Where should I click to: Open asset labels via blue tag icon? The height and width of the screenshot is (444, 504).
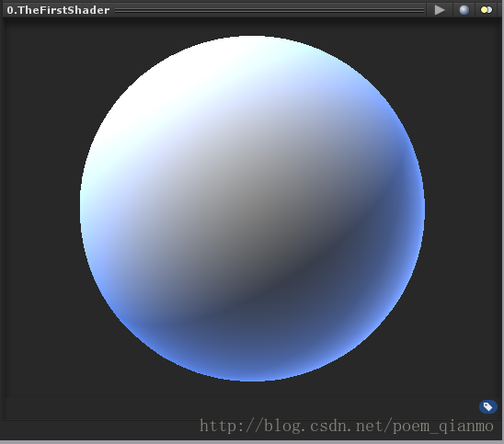(x=488, y=406)
